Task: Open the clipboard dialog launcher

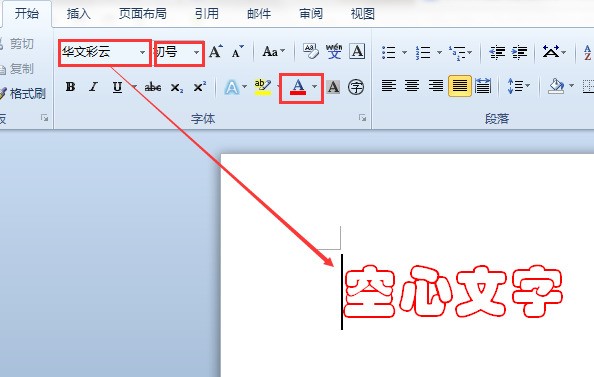Action: [44, 118]
